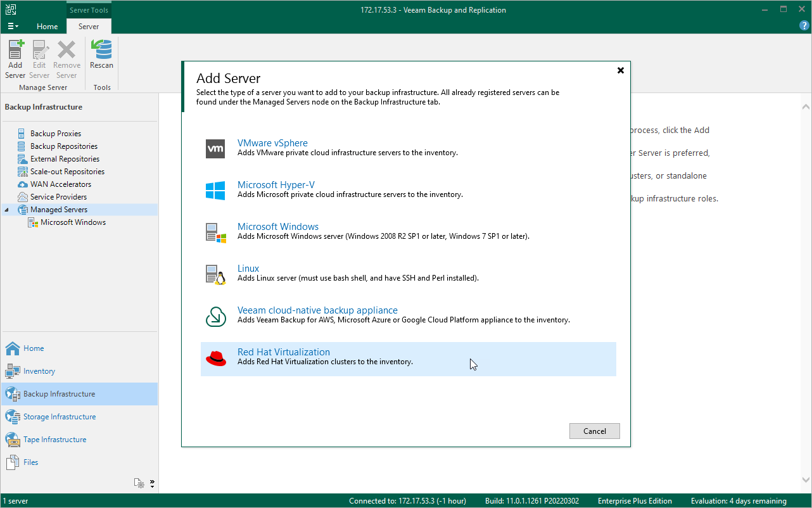Viewport: 812px width, 508px height.
Task: Click the Red Hat logo icon
Action: [215, 358]
